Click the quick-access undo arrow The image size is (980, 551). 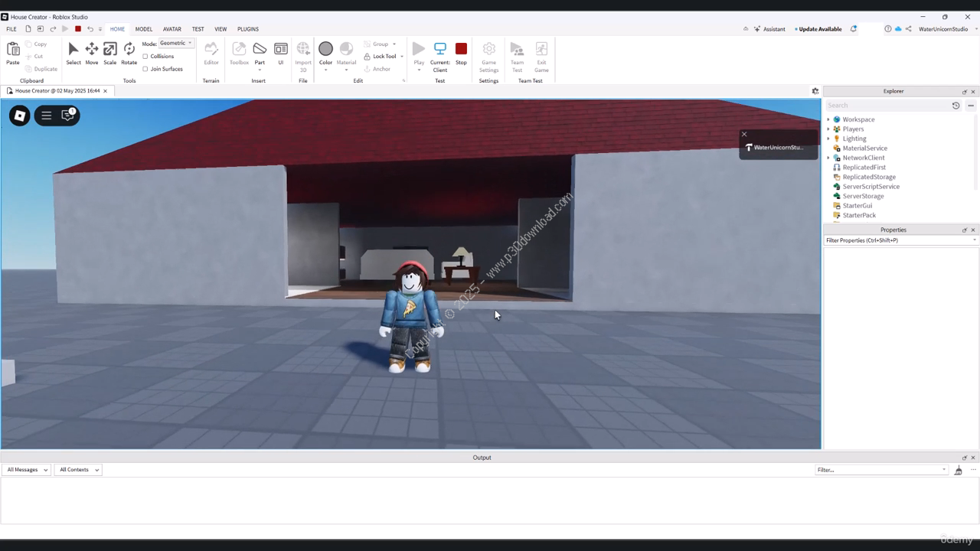coord(90,29)
